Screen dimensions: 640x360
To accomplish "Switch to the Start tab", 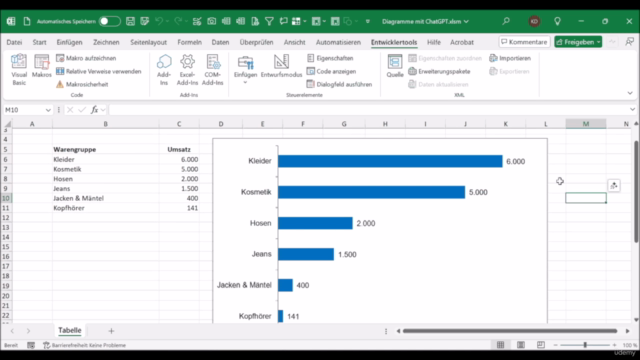I will (x=40, y=42).
